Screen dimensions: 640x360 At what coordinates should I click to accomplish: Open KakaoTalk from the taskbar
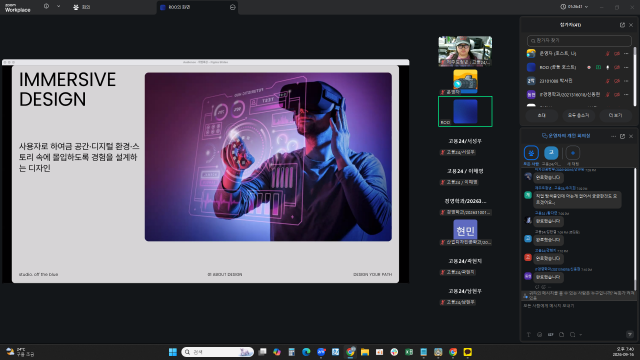coord(468,352)
